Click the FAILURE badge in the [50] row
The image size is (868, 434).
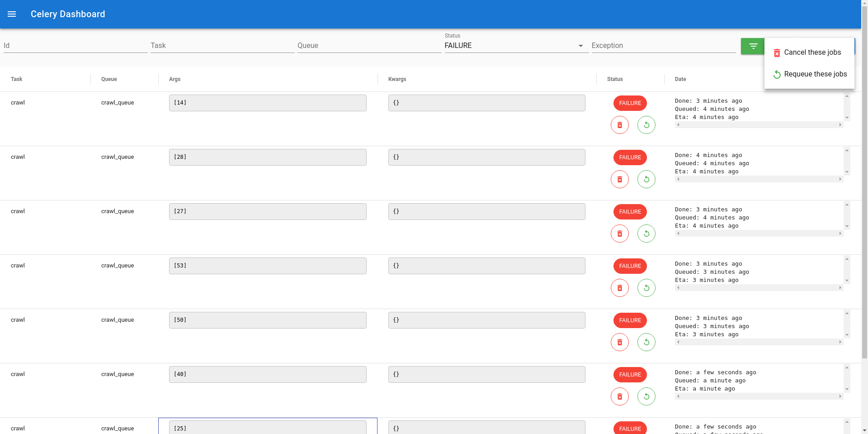630,320
